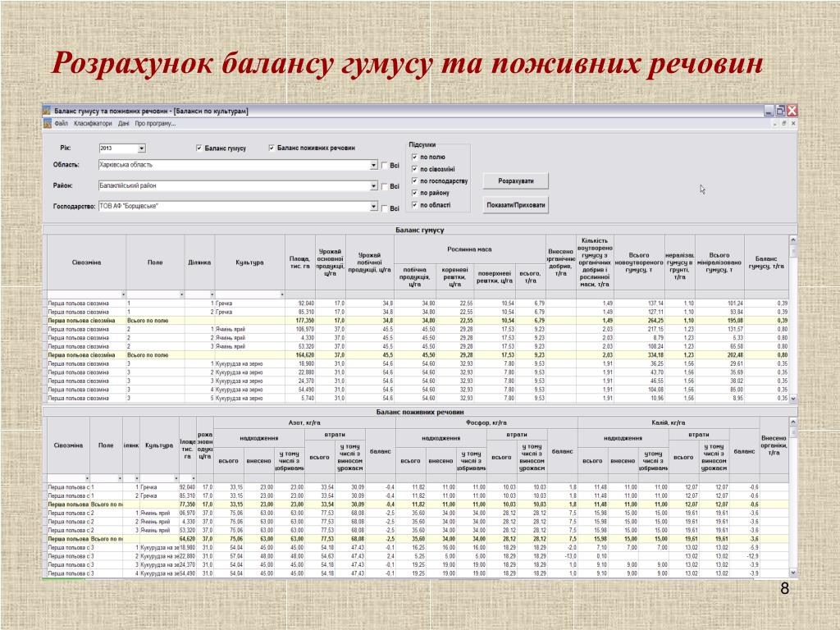Check the Всі box next to Район
The image size is (840, 630).
(x=384, y=186)
